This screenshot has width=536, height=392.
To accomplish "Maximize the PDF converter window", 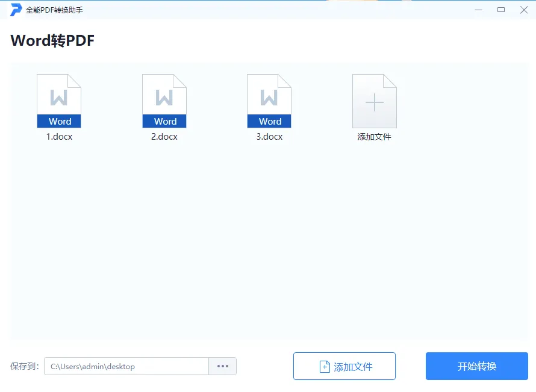I will (501, 10).
